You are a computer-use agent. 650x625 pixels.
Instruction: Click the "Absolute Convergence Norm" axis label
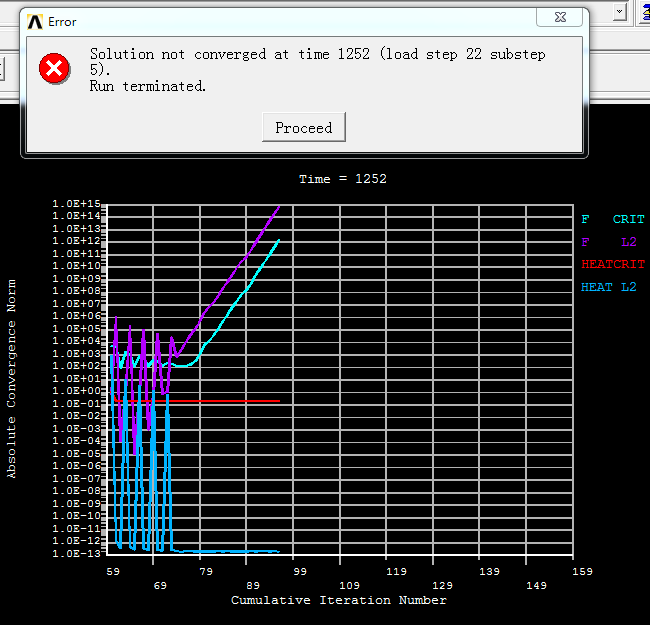11,379
